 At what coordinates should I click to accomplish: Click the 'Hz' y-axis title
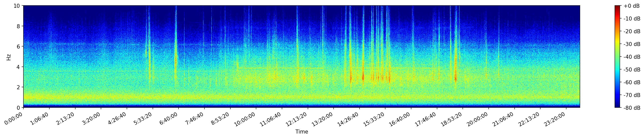pos(9,57)
